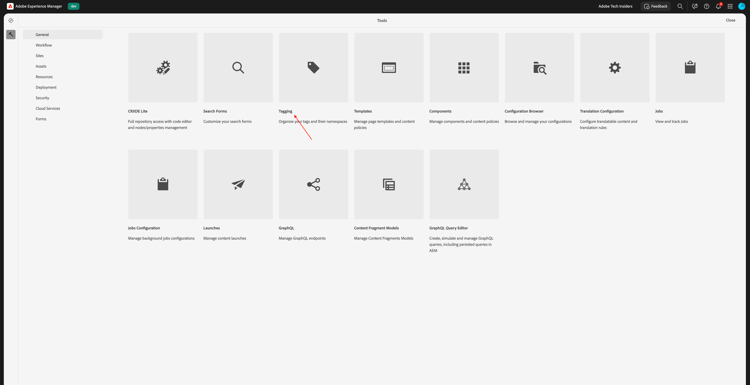
Task: Open the Translation Configuration gear tile
Action: click(615, 67)
